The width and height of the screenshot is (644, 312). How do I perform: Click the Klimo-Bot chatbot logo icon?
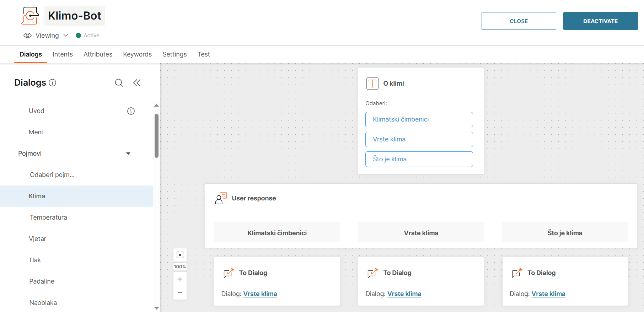point(30,16)
